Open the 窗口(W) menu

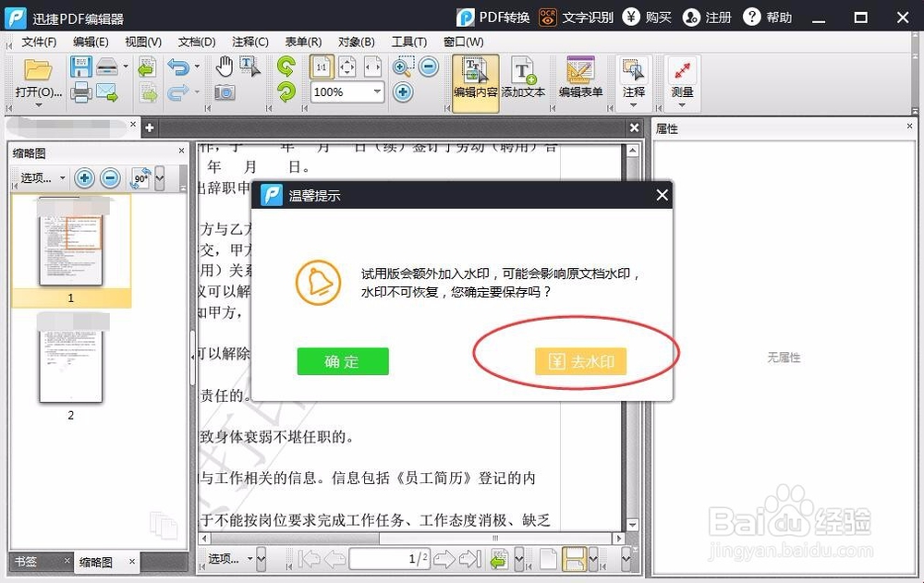464,42
